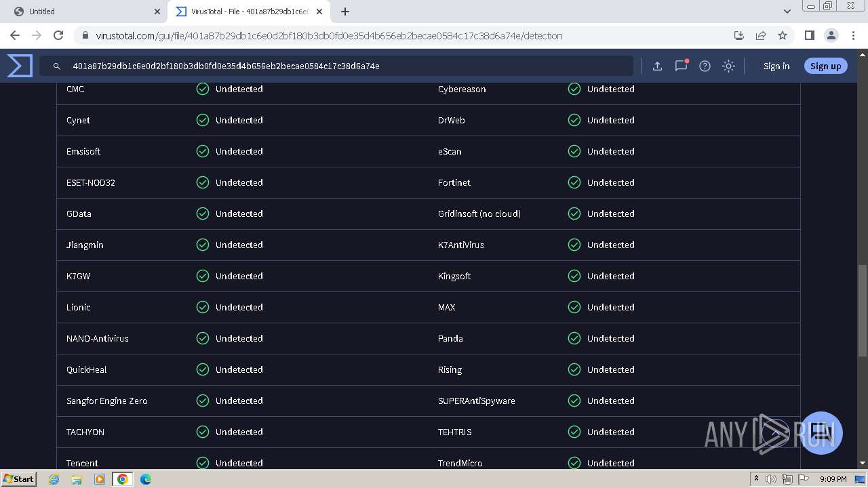Click the upload file icon
Screen dimensions: 868x488
coord(657,66)
